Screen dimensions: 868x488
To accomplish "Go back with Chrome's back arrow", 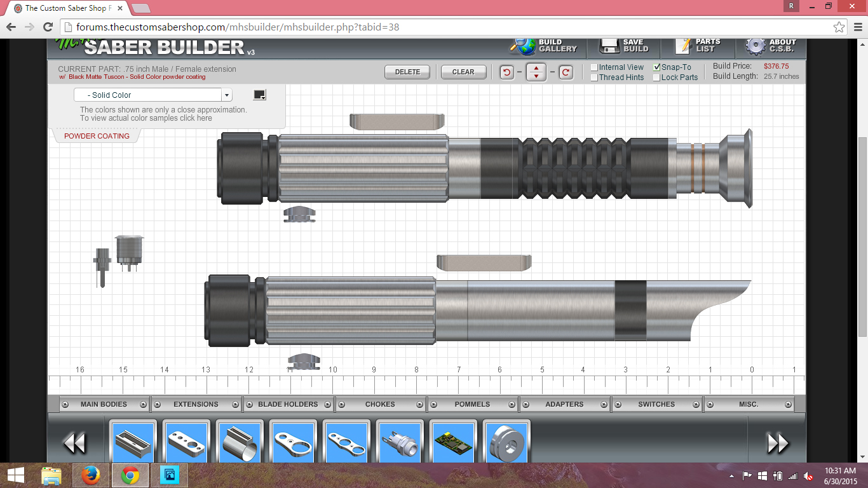I will tap(11, 27).
